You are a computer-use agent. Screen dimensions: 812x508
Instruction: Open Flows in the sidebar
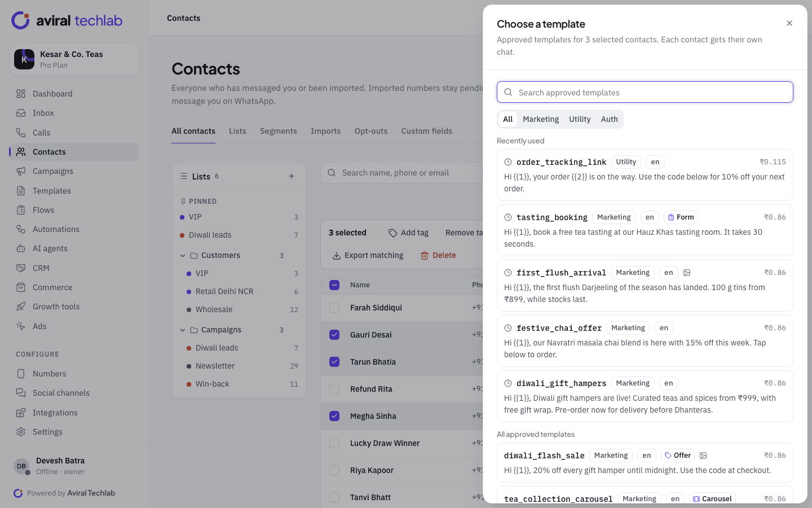(x=74, y=210)
